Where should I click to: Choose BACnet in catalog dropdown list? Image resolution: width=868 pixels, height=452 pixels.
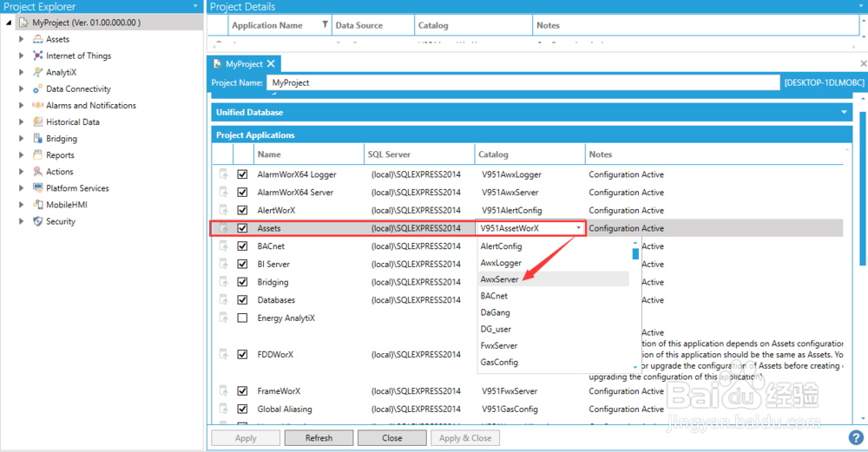tap(494, 296)
